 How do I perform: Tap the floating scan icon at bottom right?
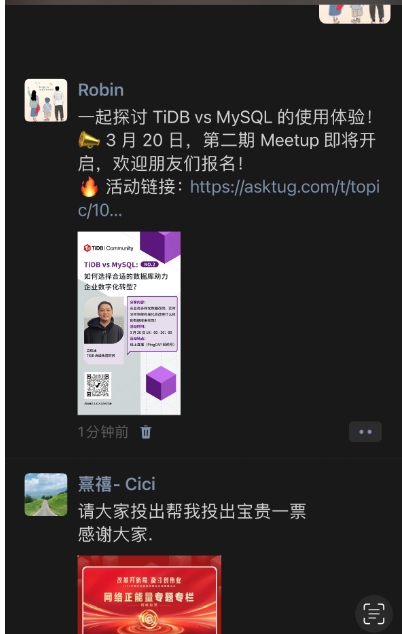click(374, 614)
